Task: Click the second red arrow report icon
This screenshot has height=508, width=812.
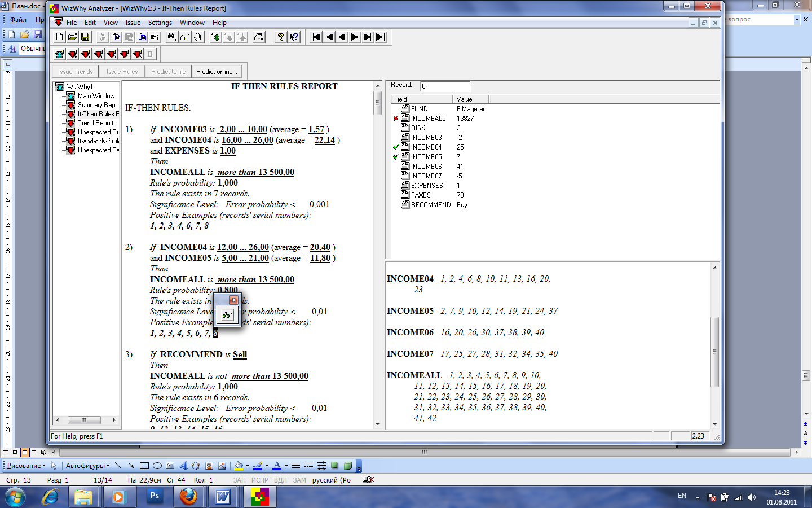Action: click(85, 54)
